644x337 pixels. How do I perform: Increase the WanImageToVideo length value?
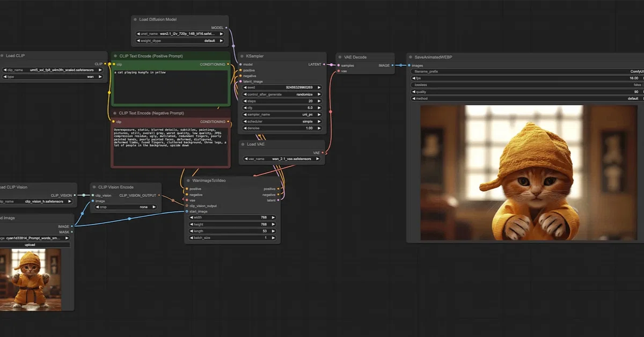click(273, 231)
